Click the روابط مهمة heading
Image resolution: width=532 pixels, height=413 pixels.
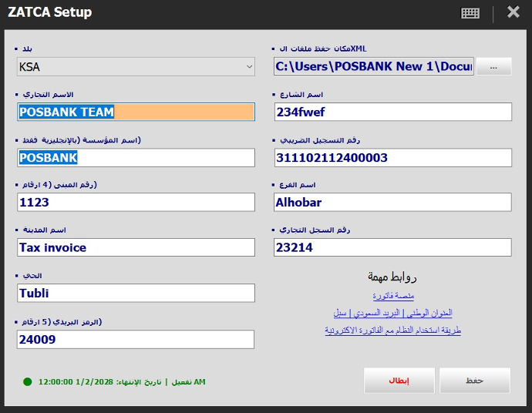coord(392,277)
